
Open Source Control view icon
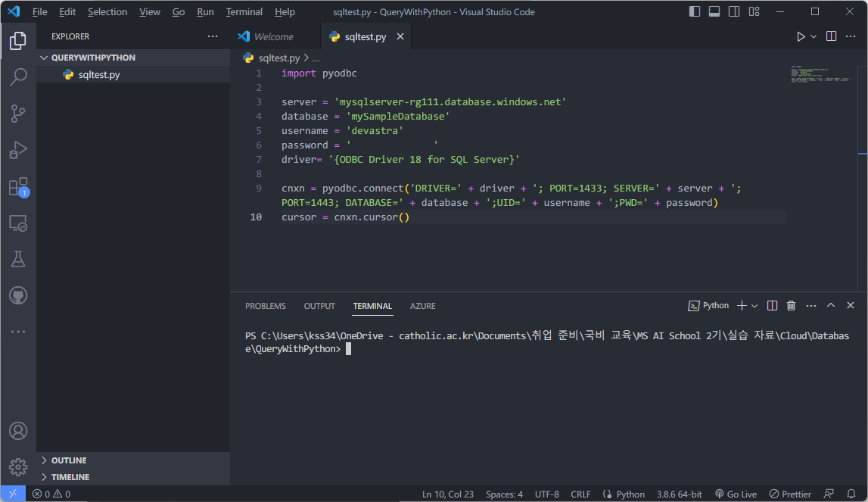point(18,114)
